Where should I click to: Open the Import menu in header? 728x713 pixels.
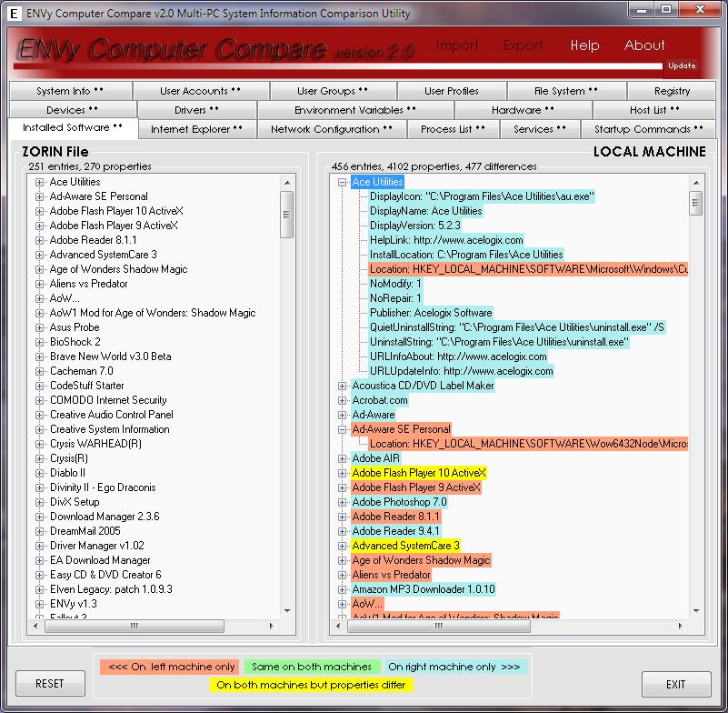[457, 45]
